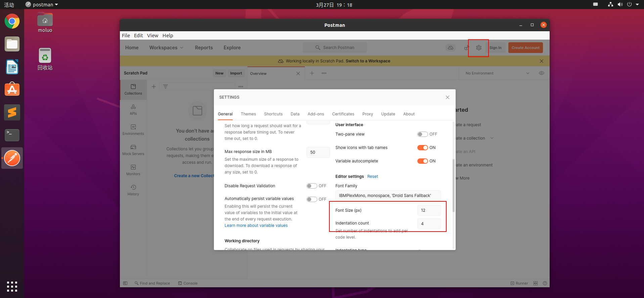Launch Sublime Text from the dock
This screenshot has height=298, width=644.
12,112
